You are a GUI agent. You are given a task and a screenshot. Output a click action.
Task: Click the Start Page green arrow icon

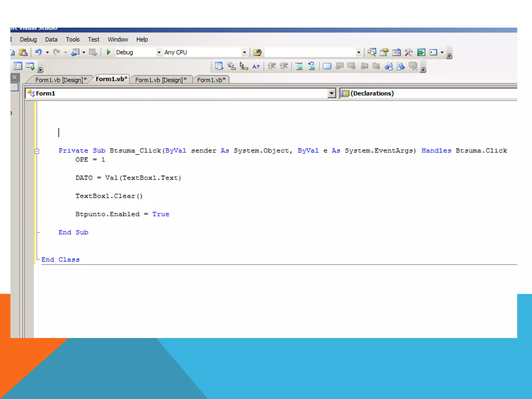click(421, 52)
